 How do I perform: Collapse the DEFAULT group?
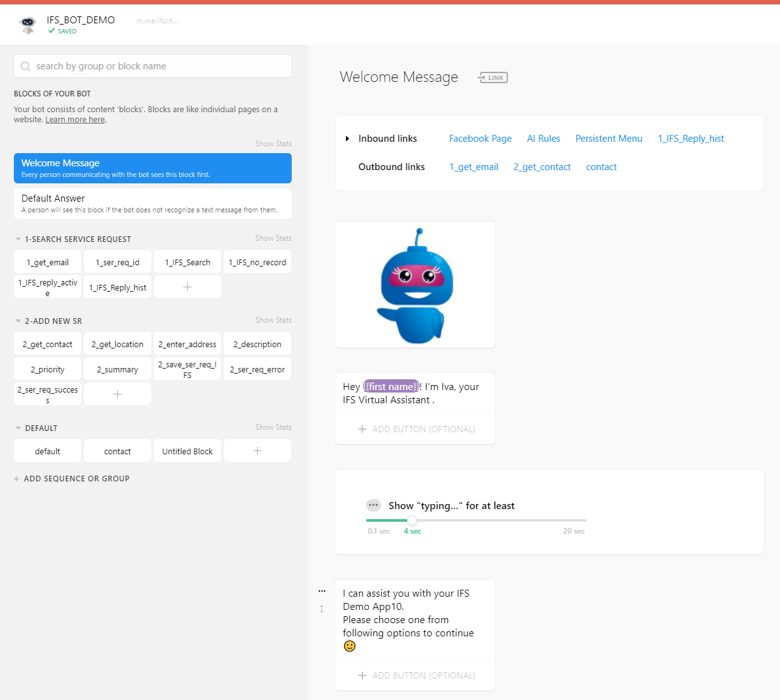click(18, 428)
